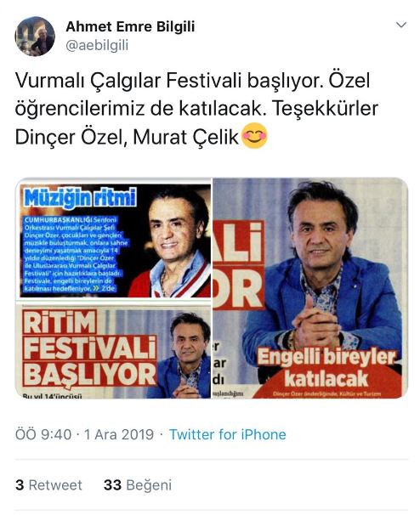Open the Twitter for iPhone source link
This screenshot has width=420, height=515.
click(x=227, y=434)
